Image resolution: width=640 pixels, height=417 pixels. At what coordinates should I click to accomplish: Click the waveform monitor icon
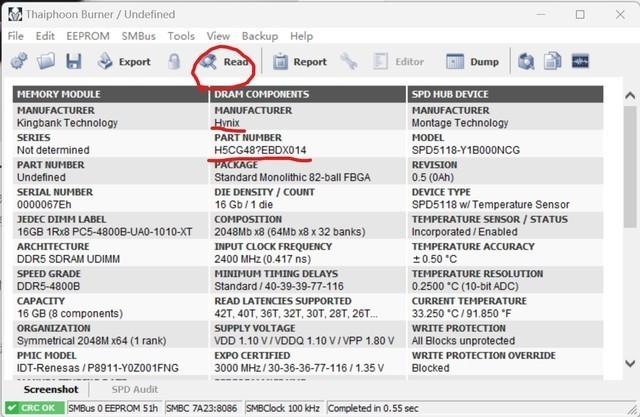click(x=580, y=62)
